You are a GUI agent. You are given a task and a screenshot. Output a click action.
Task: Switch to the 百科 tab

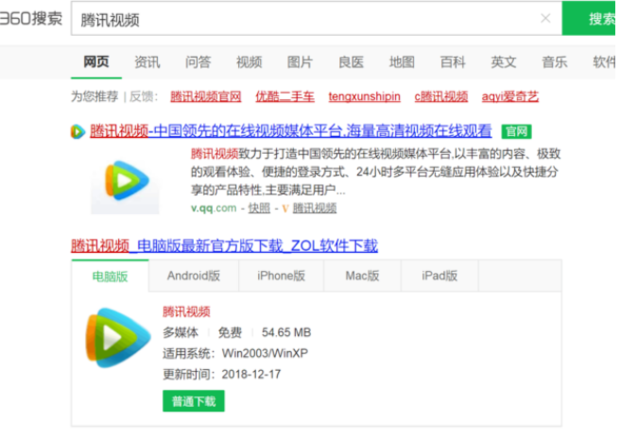point(453,62)
